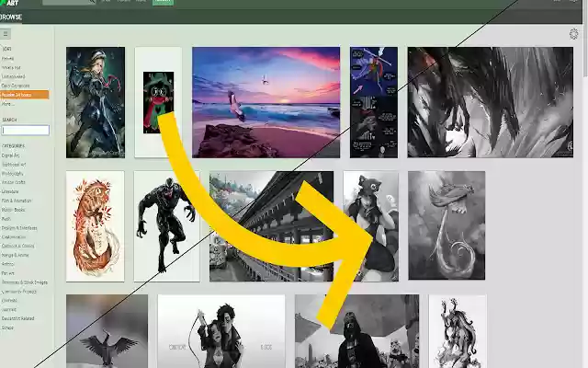The height and width of the screenshot is (368, 588).
Task: Select the green highlighted tab in top bar
Action: (x=163, y=2)
